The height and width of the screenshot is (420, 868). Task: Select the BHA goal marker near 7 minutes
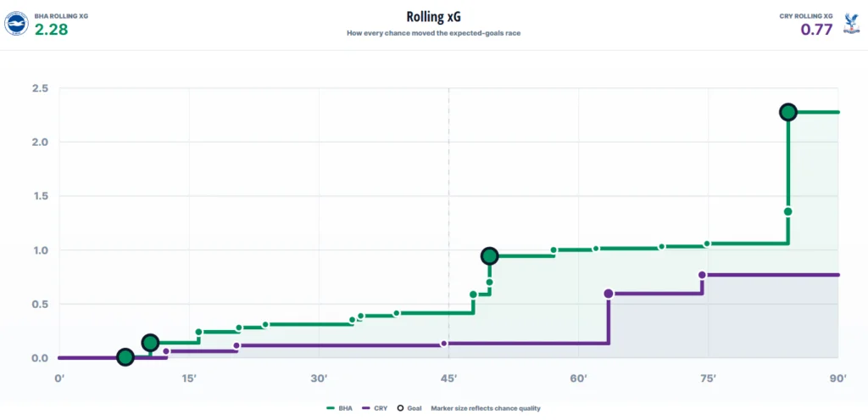pos(125,357)
